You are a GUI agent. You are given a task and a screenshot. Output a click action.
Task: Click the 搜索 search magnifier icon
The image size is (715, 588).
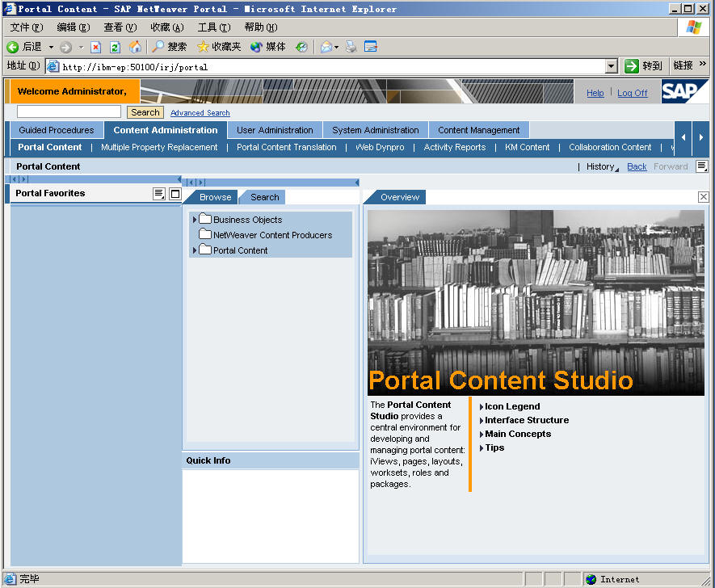tap(158, 47)
